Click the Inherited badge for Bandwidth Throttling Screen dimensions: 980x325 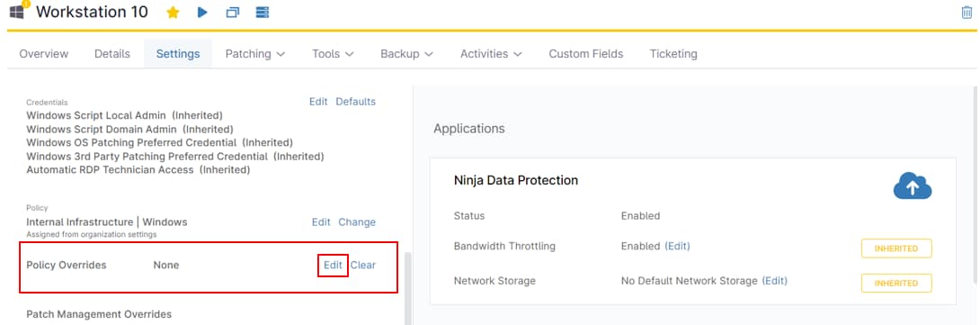tap(896, 248)
